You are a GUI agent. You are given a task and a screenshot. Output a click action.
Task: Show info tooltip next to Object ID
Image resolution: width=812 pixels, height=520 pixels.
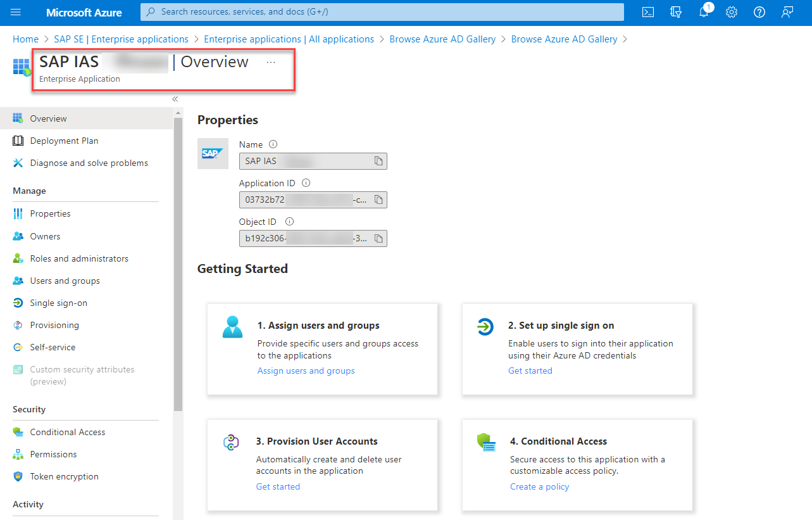tap(289, 222)
